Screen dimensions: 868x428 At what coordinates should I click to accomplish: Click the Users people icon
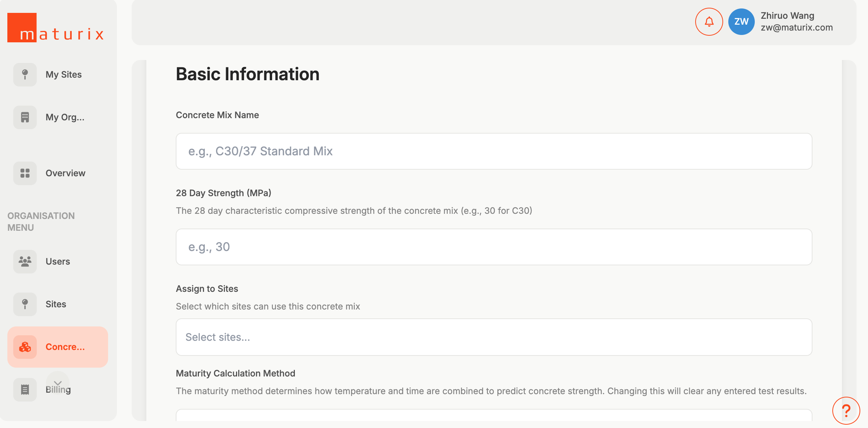tap(24, 261)
